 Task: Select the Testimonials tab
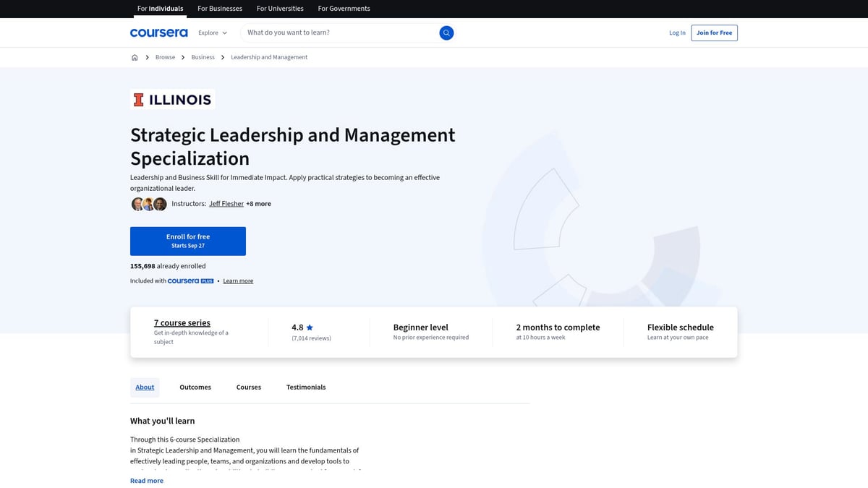pyautogui.click(x=306, y=388)
